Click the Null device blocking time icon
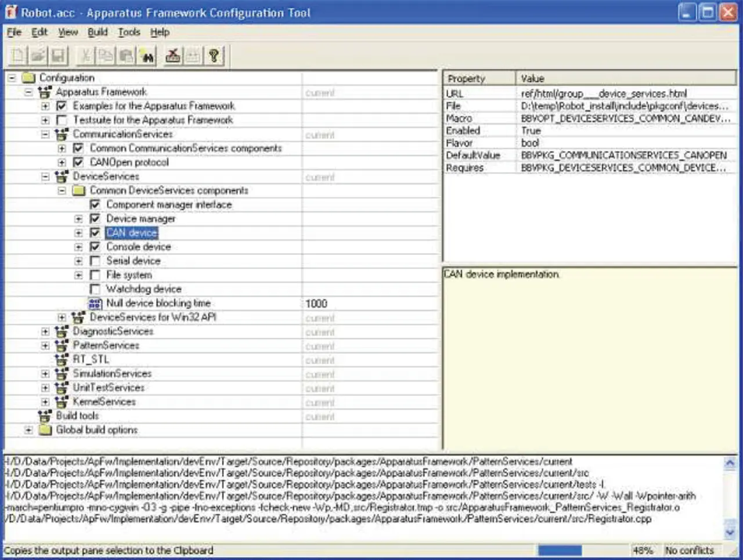The height and width of the screenshot is (560, 743). coord(95,304)
